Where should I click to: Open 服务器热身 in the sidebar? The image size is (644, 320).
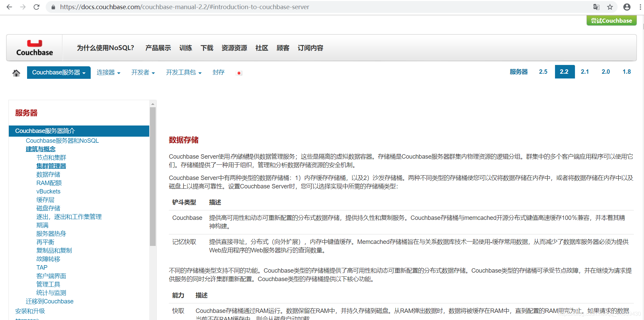coord(51,234)
